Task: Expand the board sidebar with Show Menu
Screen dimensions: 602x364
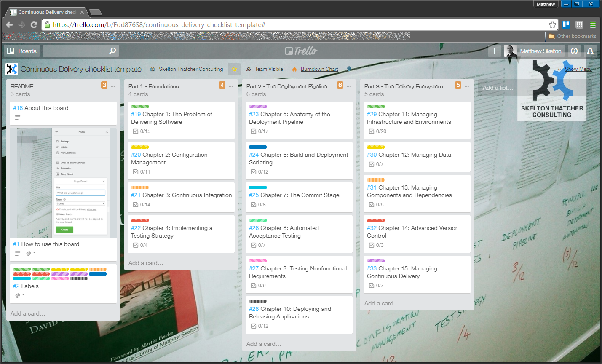Action: (x=574, y=69)
